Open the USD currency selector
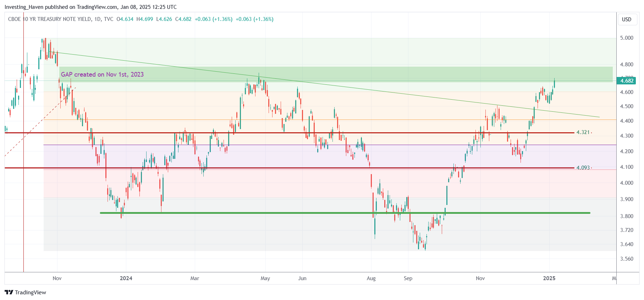 click(x=627, y=20)
